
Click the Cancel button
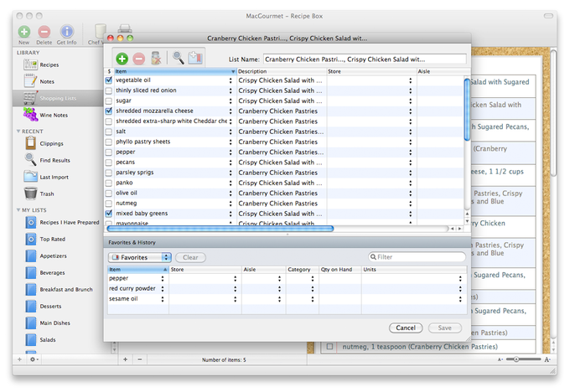[406, 328]
